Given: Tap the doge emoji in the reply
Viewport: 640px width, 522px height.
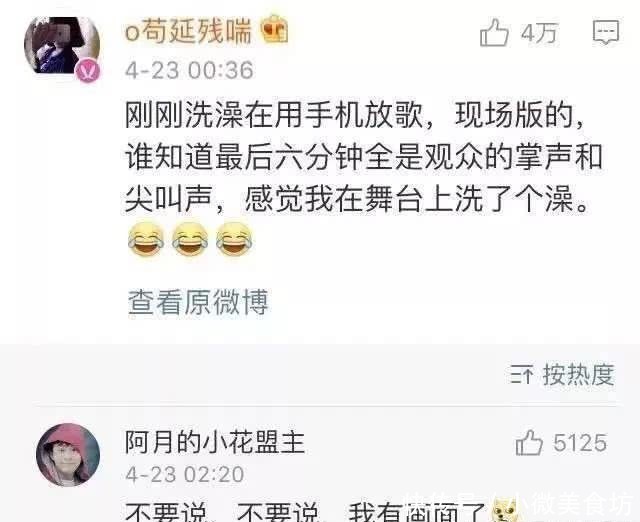Looking at the screenshot, I should click(x=507, y=510).
